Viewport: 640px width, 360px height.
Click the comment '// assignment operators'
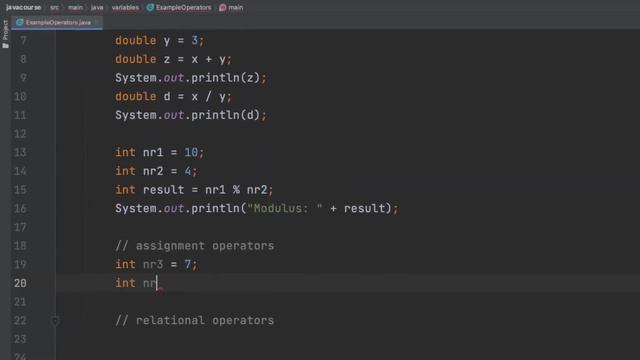coord(195,246)
